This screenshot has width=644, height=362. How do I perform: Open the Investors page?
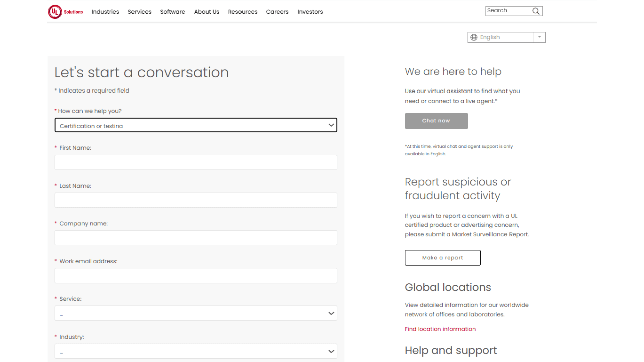(310, 12)
